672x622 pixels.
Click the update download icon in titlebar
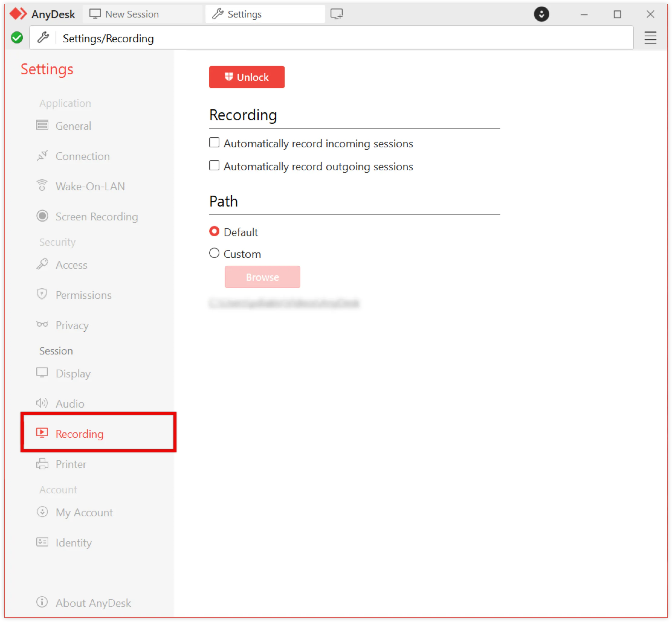click(541, 14)
